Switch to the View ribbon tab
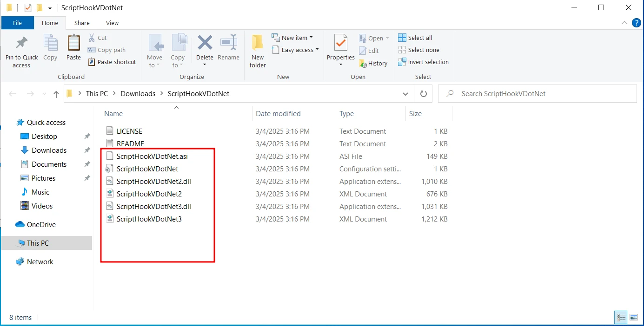This screenshot has height=326, width=644. pos(112,23)
